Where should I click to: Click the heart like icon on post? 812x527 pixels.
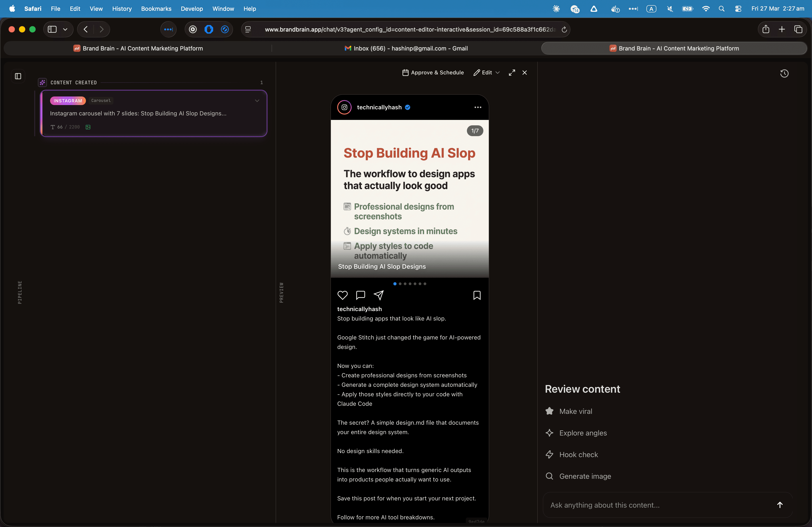[x=342, y=295]
